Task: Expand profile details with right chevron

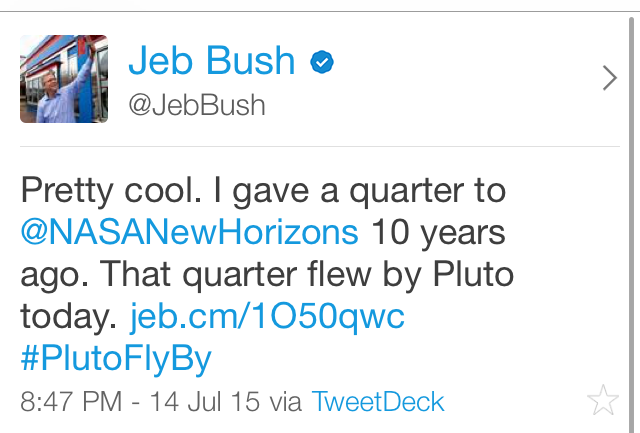Action: (x=610, y=78)
